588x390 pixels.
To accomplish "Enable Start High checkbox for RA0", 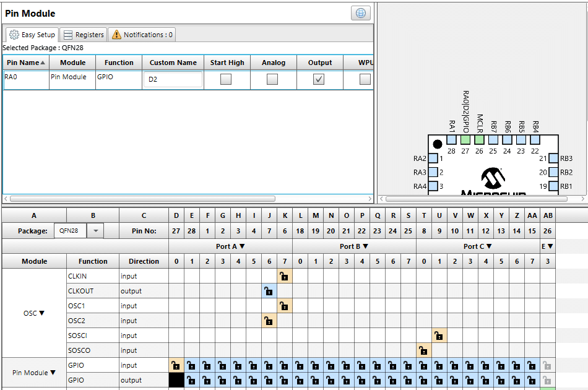I will point(227,79).
